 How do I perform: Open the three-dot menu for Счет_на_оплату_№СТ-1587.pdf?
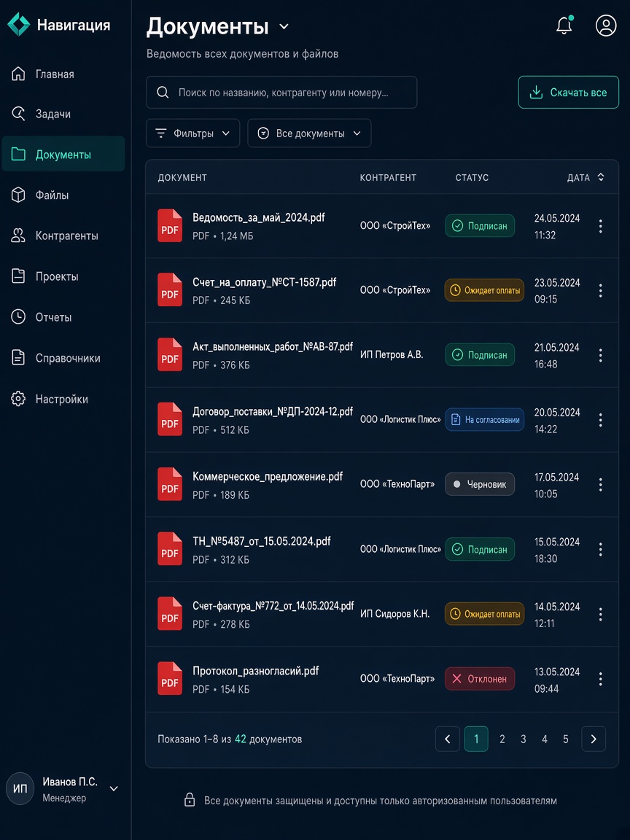coord(601,290)
